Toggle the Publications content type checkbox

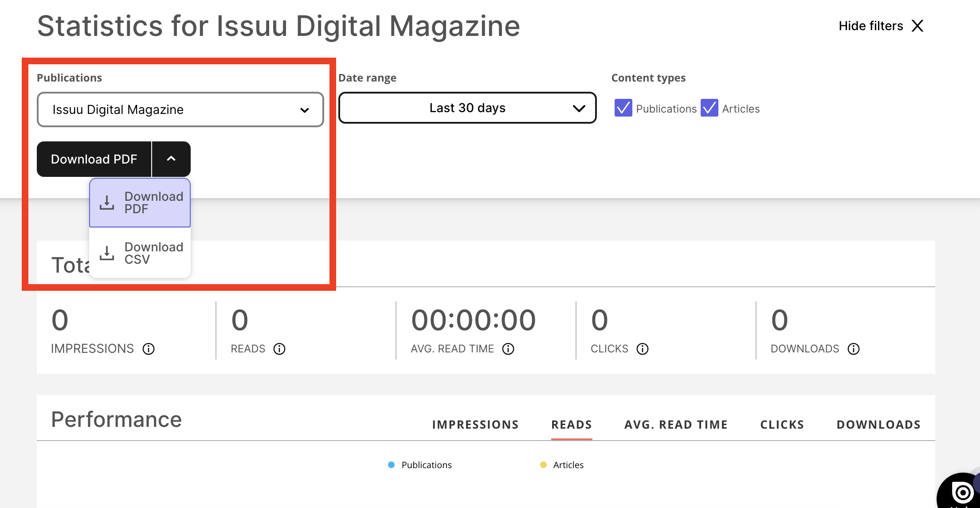point(623,108)
